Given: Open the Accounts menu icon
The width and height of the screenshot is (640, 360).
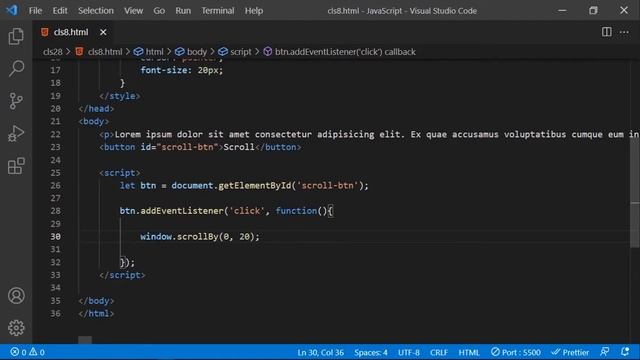Looking at the screenshot, I should [16, 296].
